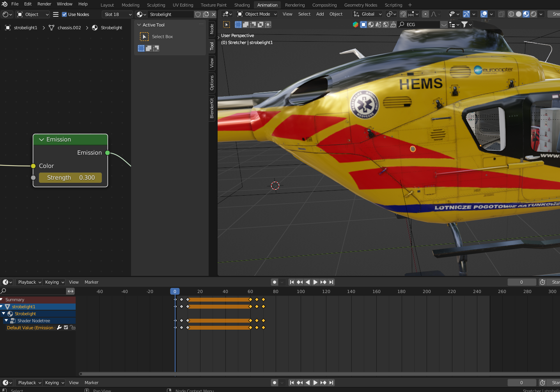
Task: Collapse the strobelight1 channel group
Action: tap(2, 307)
